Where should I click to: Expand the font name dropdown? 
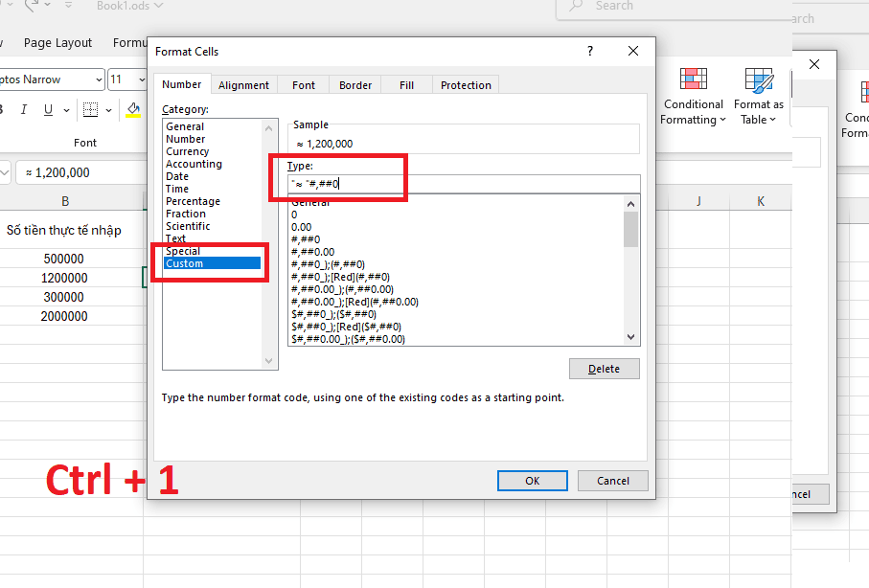coord(99,79)
